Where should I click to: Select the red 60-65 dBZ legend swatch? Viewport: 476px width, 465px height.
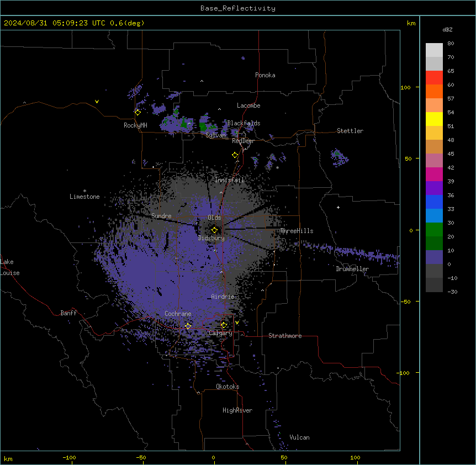pos(434,78)
